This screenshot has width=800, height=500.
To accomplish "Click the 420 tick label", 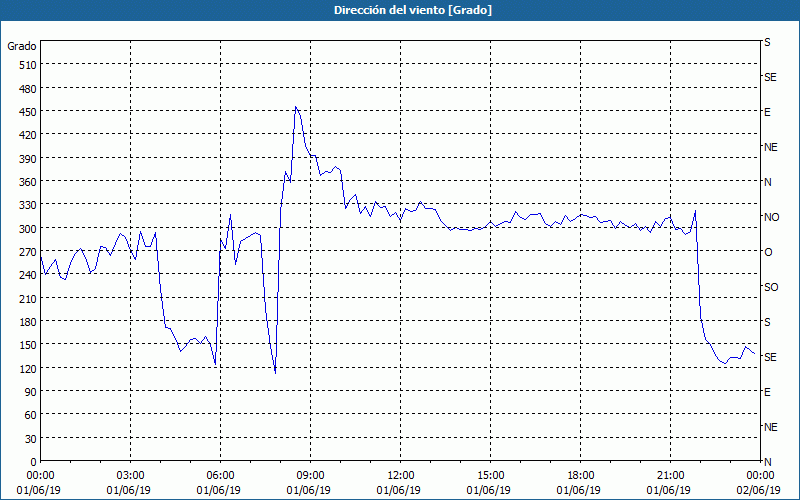I will (28, 135).
